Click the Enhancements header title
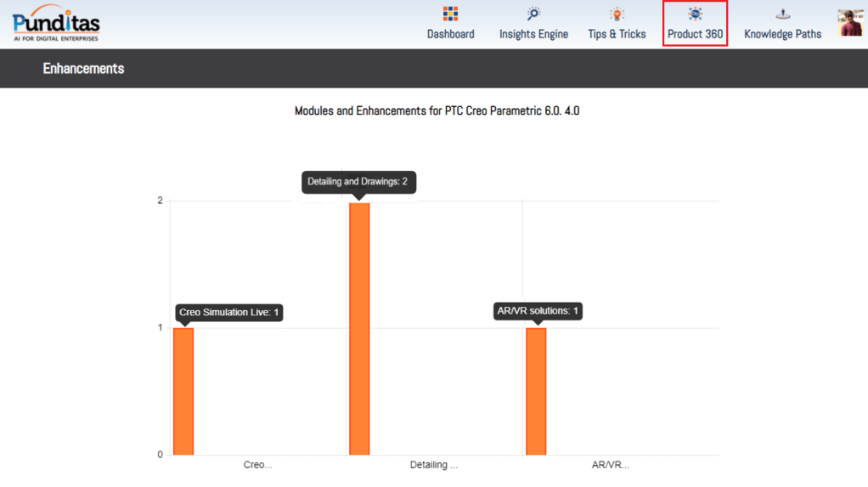Viewport: 868px width, 487px height. point(83,69)
